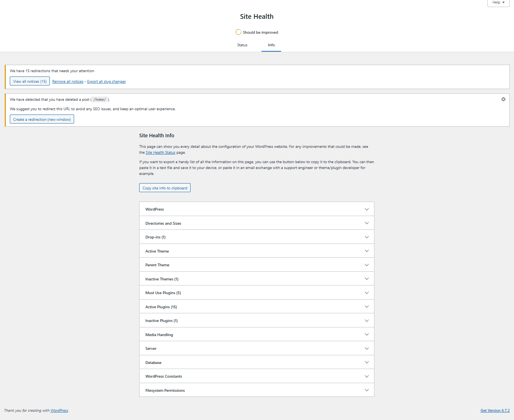
Task: Expand the WordPress section
Action: [x=257, y=209]
